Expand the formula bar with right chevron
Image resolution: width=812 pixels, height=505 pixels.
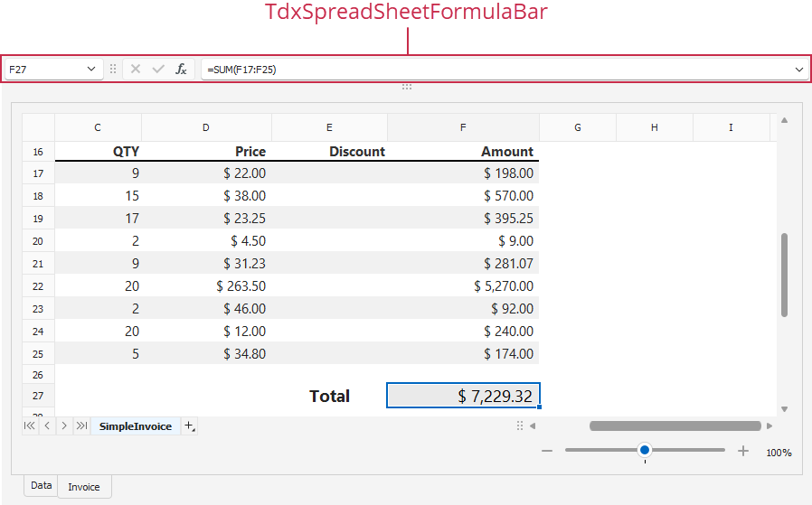799,70
